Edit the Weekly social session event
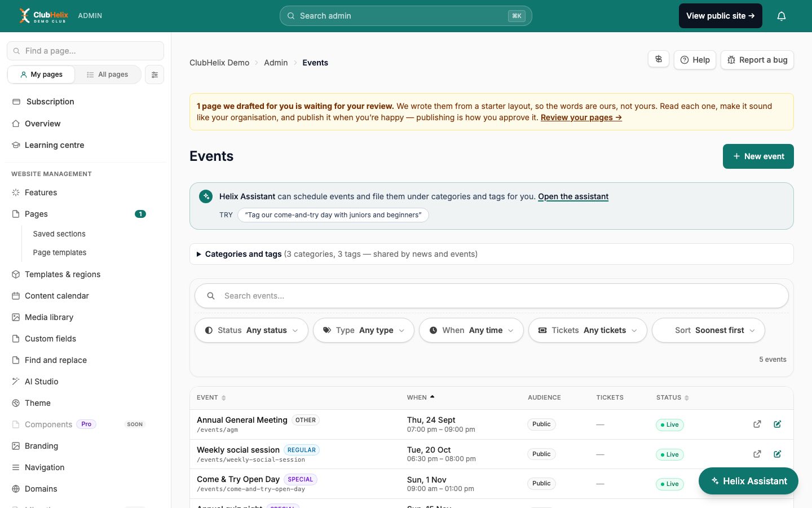Viewport: 812px width, 508px height. (x=778, y=454)
